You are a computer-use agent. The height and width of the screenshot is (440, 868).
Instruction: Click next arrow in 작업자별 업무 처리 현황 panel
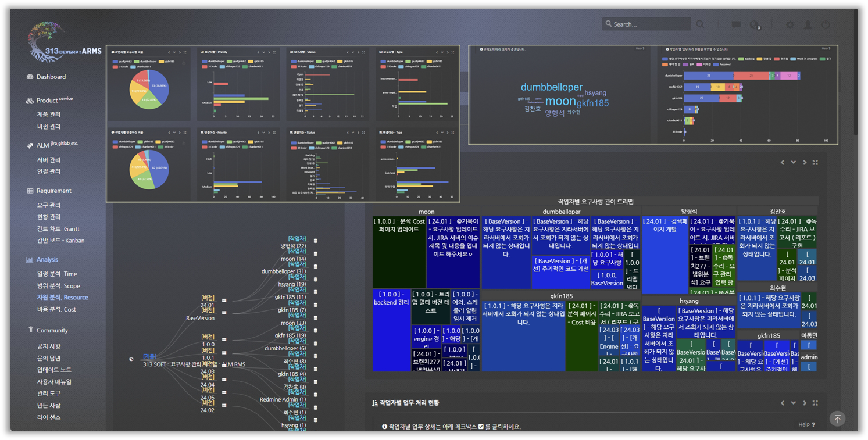tap(805, 403)
